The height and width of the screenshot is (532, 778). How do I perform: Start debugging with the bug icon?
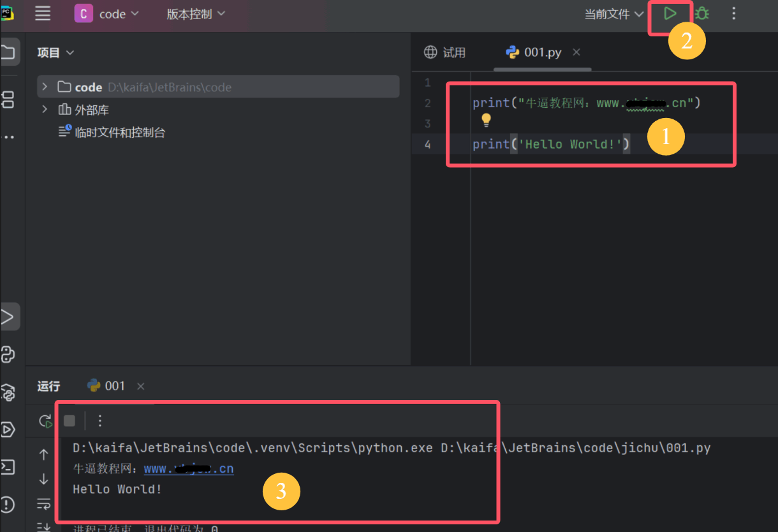702,13
